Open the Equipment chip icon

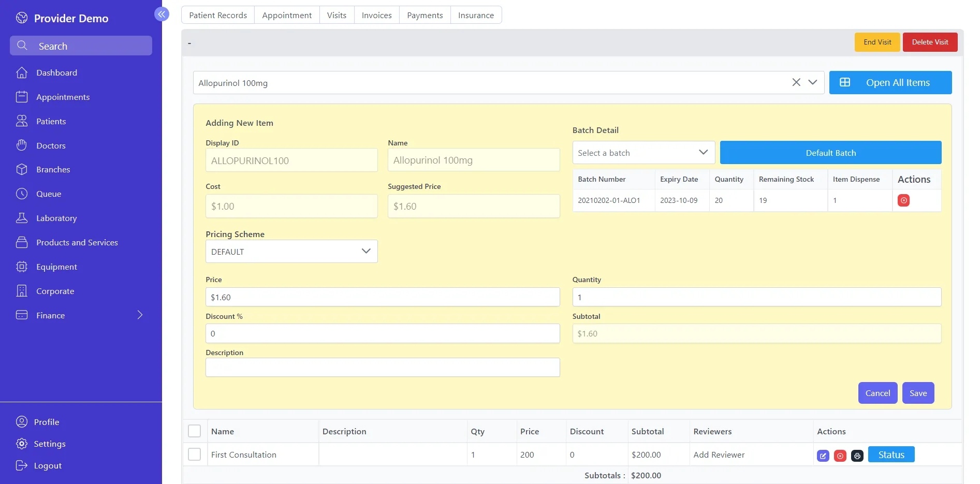22,267
